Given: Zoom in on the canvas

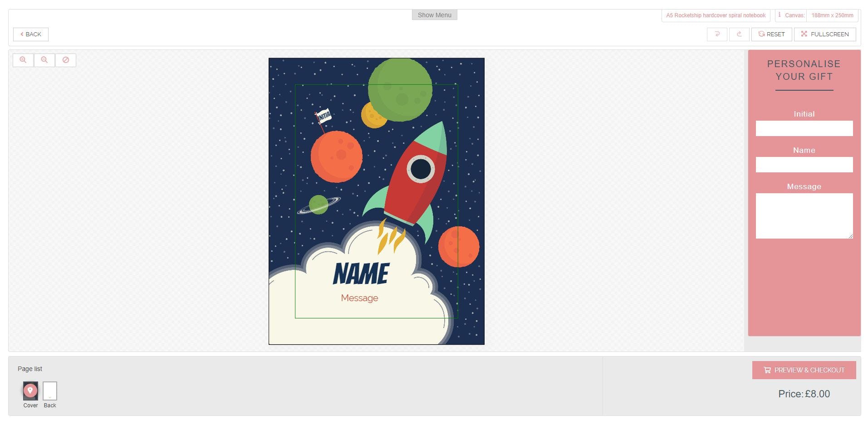Looking at the screenshot, I should click(23, 60).
